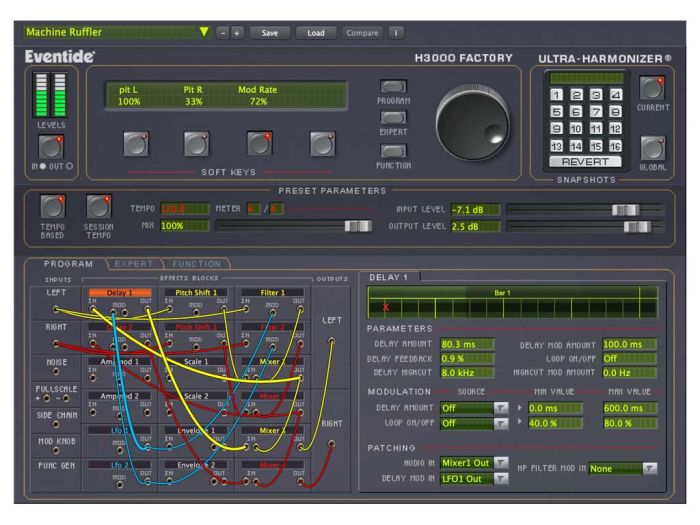Open the Audio In Mixer1 Out dropdown
The image size is (700, 525).
tap(501, 463)
